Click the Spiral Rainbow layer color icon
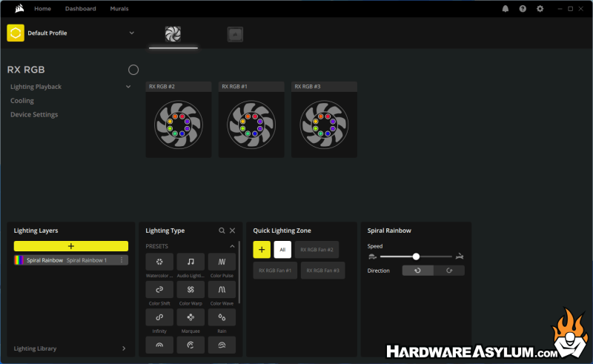The width and height of the screenshot is (593, 364). coord(19,260)
